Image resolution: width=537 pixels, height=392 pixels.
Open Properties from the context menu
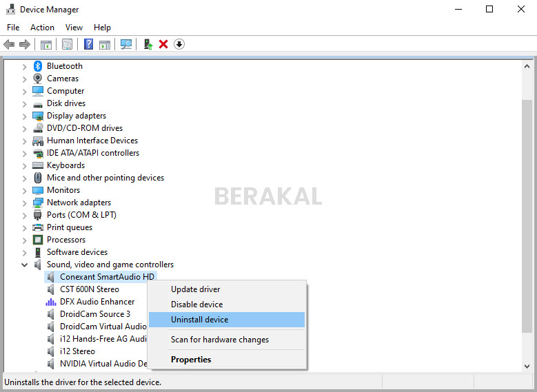227,360
